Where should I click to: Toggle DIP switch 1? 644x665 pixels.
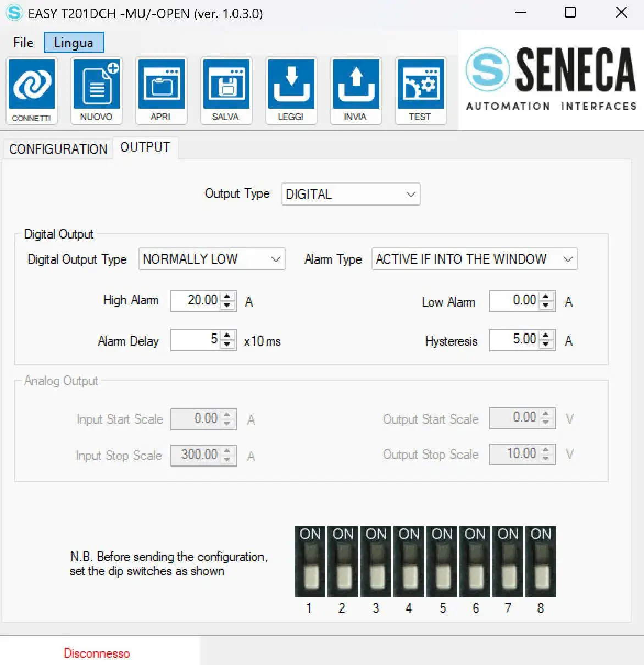click(310, 562)
